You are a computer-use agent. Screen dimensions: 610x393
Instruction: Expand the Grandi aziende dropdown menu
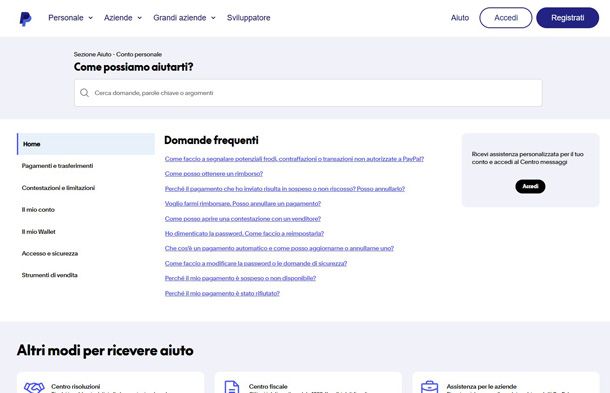pyautogui.click(x=184, y=18)
